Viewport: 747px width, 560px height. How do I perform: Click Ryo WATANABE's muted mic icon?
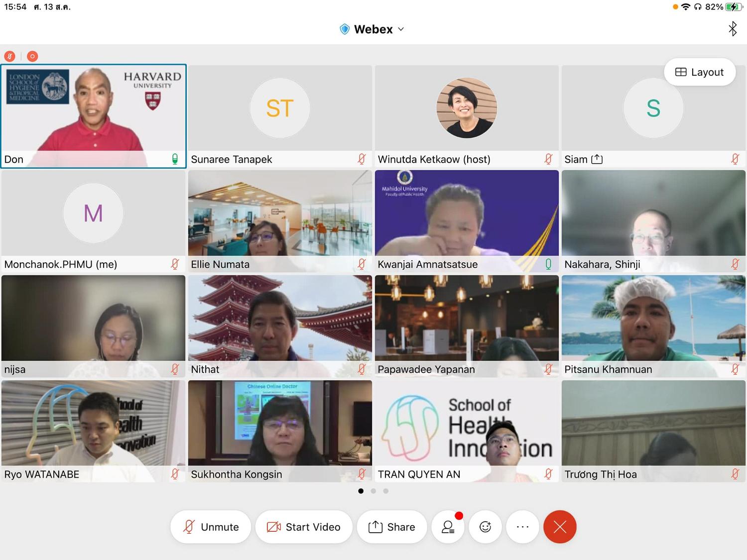click(175, 474)
